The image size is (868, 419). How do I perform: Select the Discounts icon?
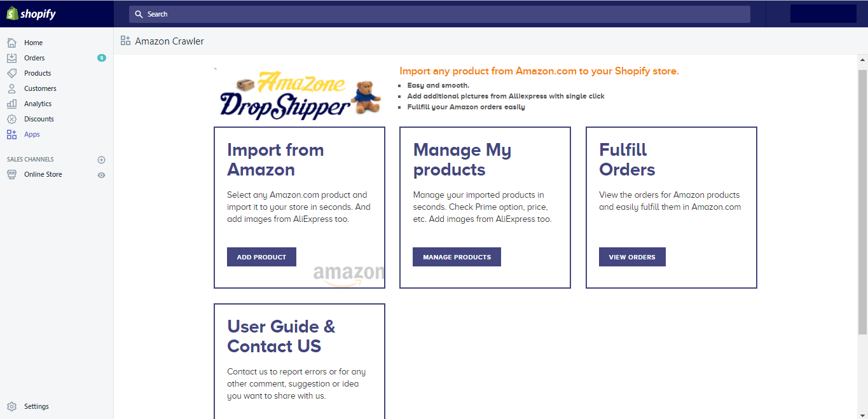pyautogui.click(x=11, y=118)
